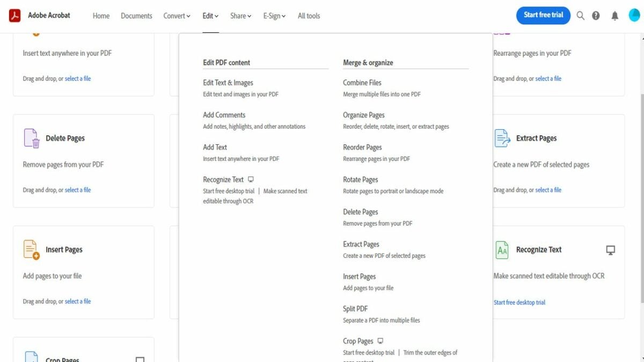The width and height of the screenshot is (644, 362).
Task: Choose Reorder Pages in the menu
Action: pyautogui.click(x=362, y=147)
